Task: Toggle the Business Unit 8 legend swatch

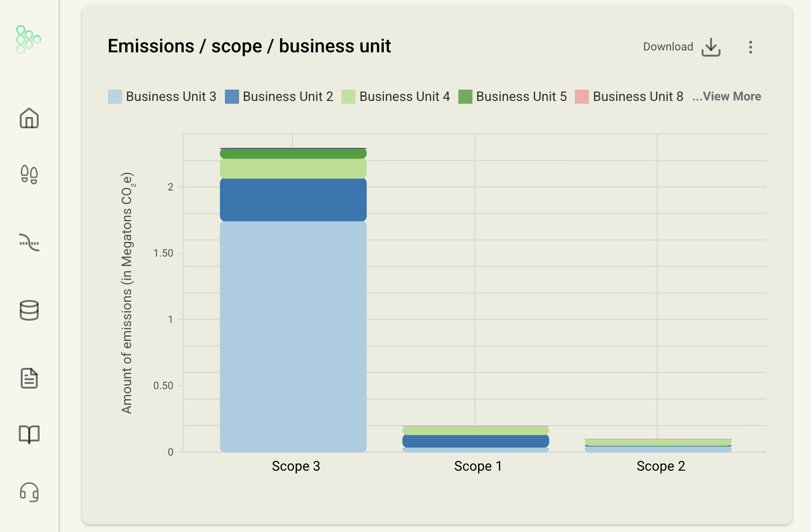Action: [582, 97]
